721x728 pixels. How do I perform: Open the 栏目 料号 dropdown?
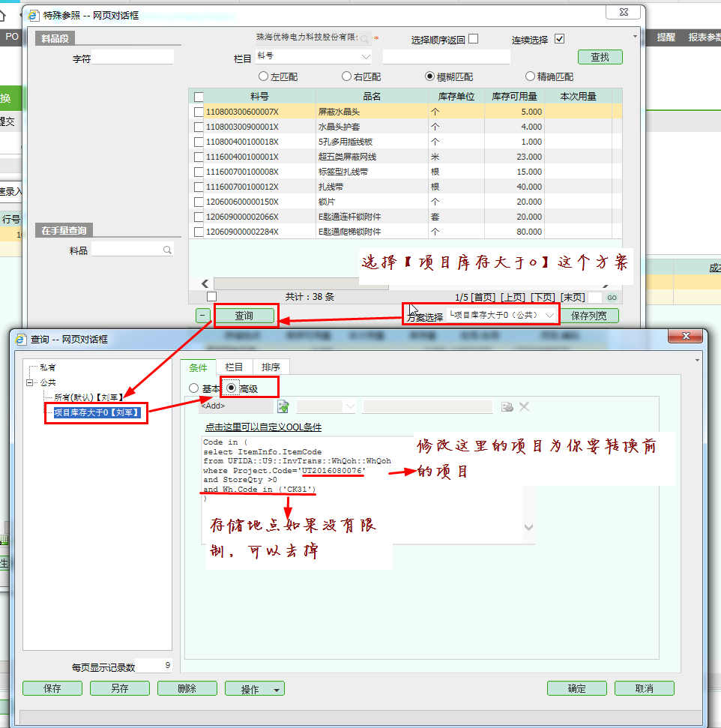(366, 56)
